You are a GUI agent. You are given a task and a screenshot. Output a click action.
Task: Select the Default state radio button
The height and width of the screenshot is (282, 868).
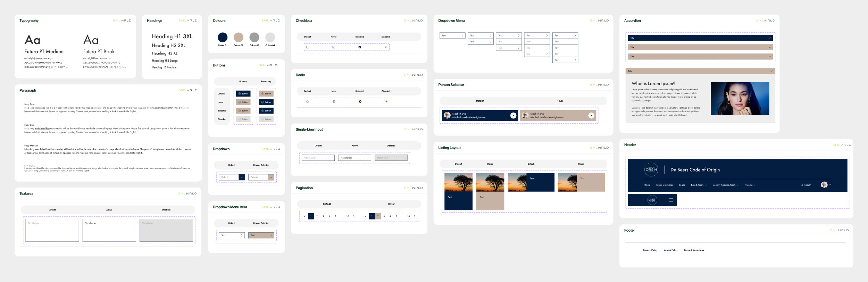pyautogui.click(x=308, y=102)
